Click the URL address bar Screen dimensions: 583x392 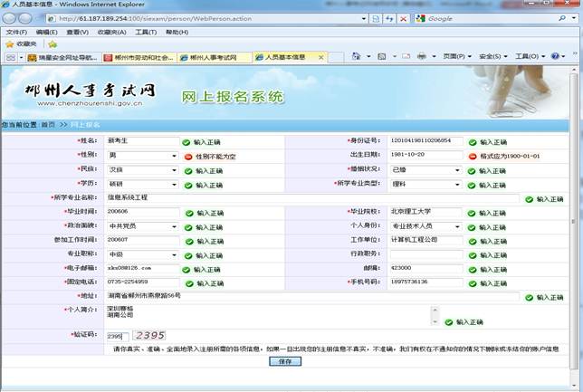point(207,19)
